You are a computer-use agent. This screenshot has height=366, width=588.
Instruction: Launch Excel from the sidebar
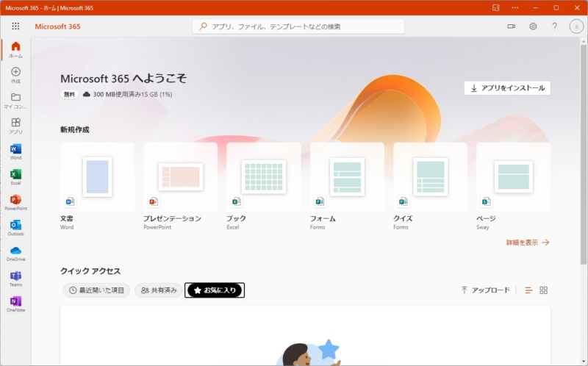point(15,176)
